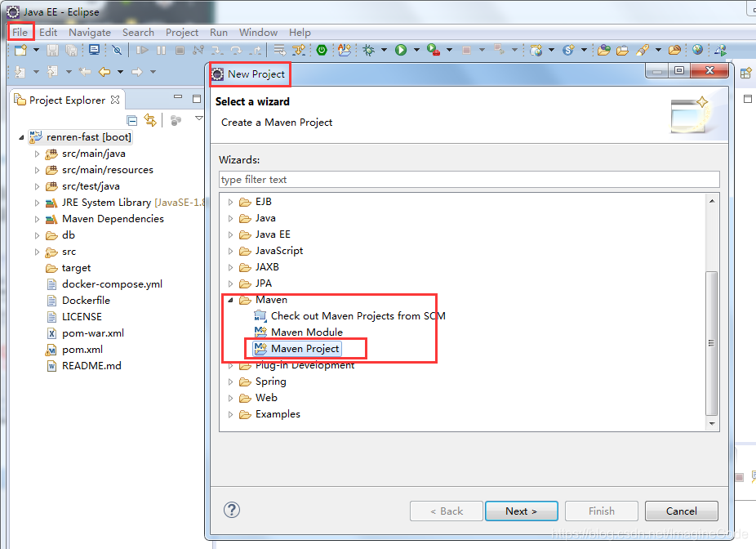Click the Resume debug icon
Screen dimensions: 756x549
click(x=142, y=50)
